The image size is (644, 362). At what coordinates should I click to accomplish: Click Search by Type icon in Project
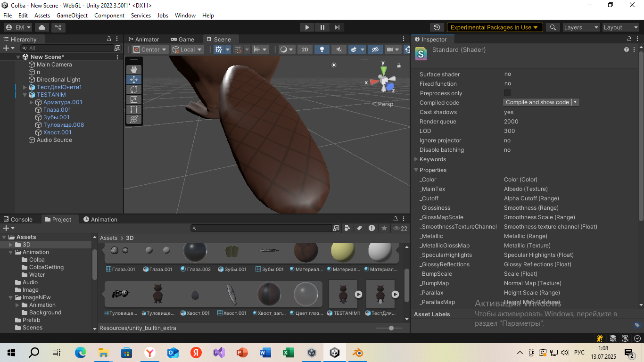347,228
